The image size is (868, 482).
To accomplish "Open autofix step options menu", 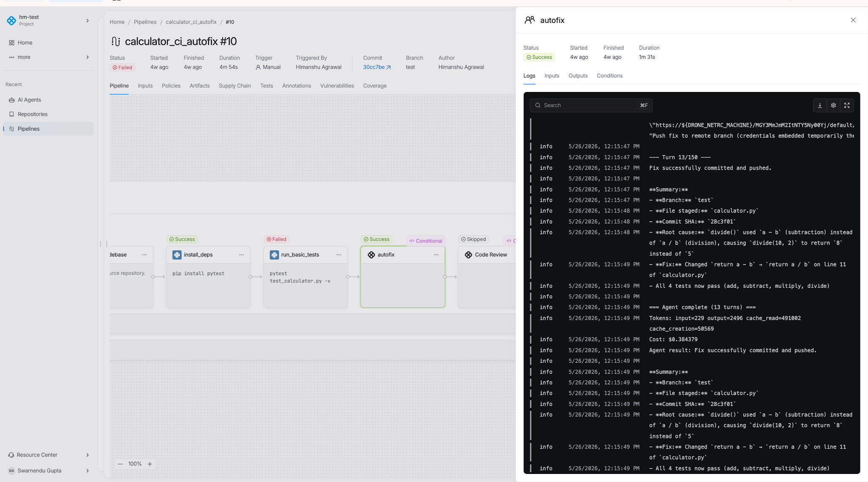I will [436, 255].
